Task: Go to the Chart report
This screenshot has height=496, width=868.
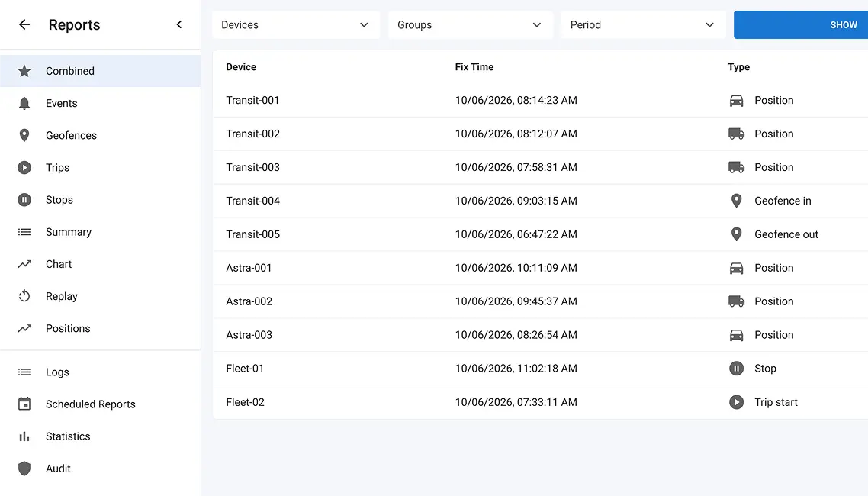Action: tap(100, 264)
